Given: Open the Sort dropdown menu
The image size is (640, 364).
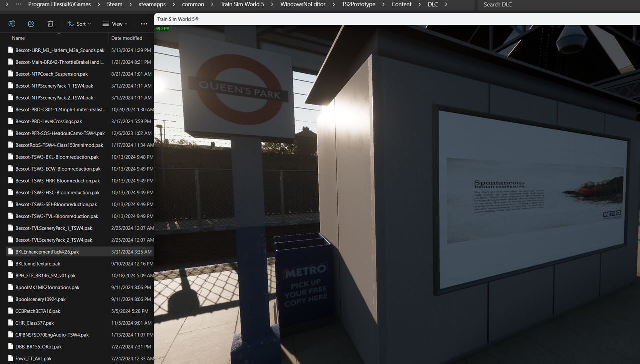Looking at the screenshot, I should (79, 24).
